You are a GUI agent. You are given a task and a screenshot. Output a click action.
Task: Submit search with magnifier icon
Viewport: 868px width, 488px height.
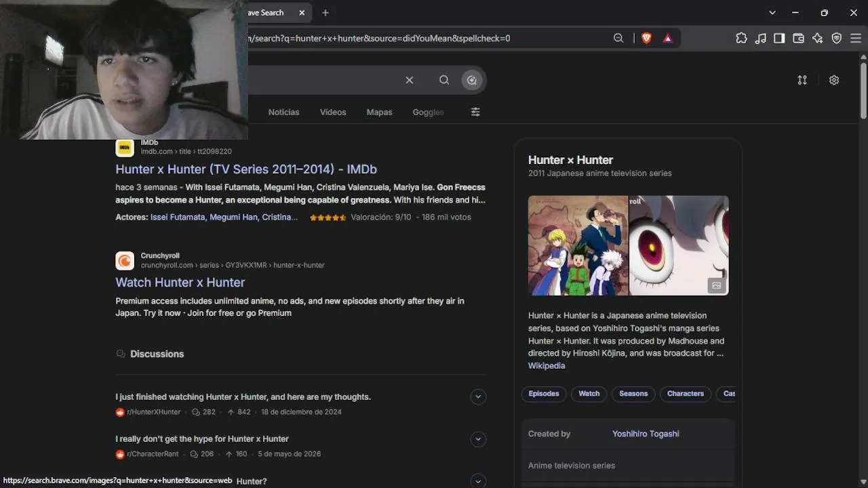tap(444, 80)
